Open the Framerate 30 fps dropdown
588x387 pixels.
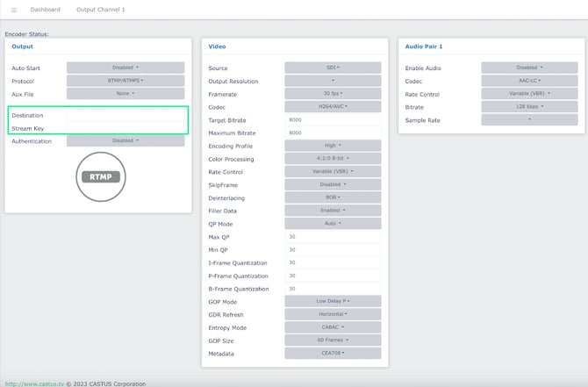pos(333,94)
